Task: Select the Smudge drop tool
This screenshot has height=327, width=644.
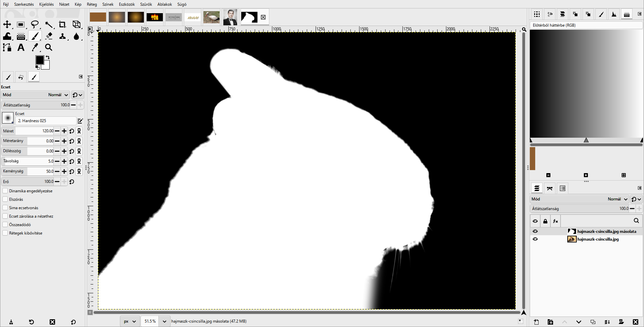Action: point(77,36)
